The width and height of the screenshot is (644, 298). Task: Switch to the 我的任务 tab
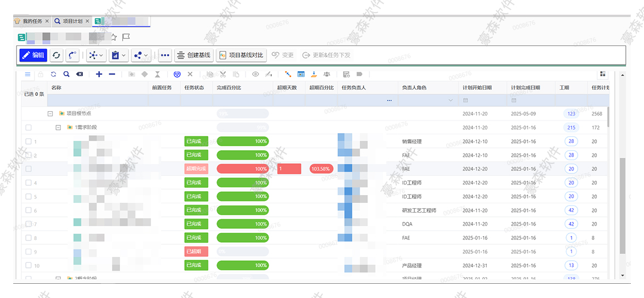click(x=32, y=21)
